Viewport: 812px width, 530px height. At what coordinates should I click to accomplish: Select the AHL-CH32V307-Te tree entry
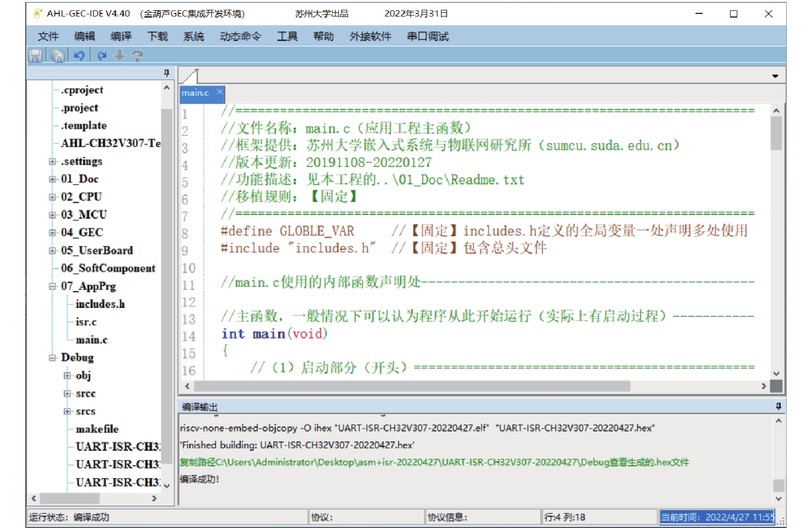pos(111,143)
